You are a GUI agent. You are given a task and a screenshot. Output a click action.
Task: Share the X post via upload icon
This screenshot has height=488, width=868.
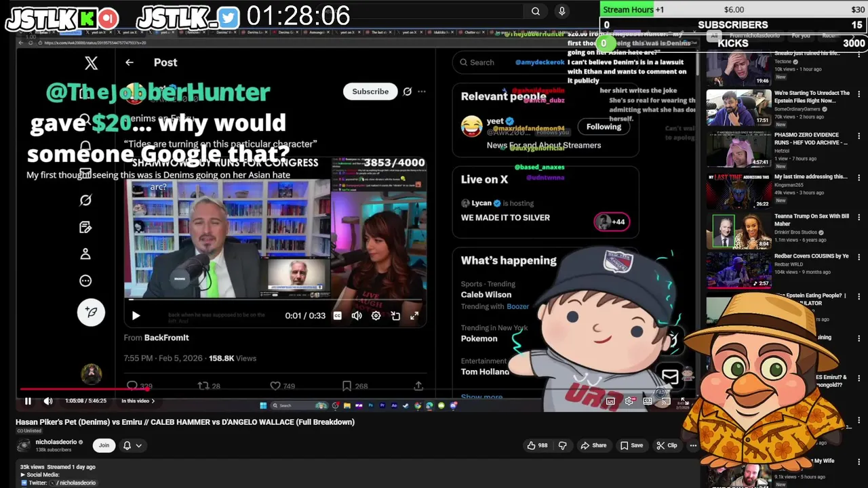(x=418, y=386)
